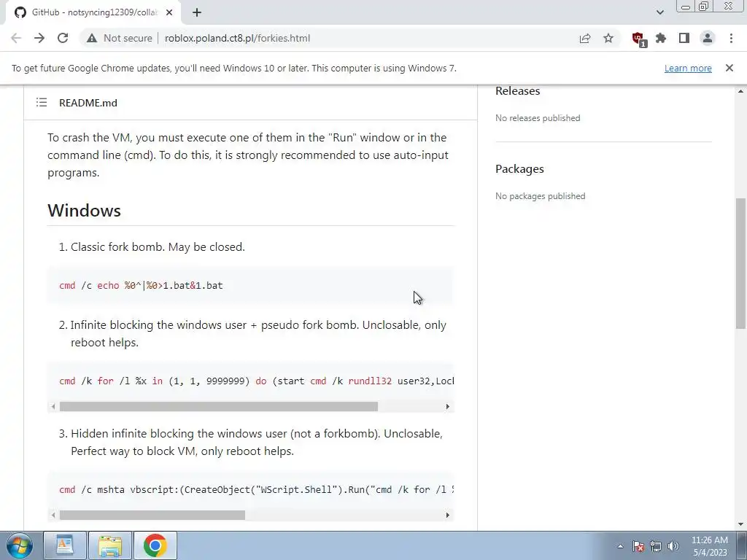Open the Windows Start button

tap(20, 545)
